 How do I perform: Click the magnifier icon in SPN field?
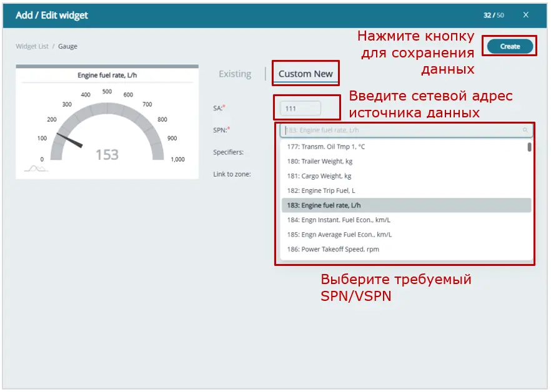coord(525,130)
